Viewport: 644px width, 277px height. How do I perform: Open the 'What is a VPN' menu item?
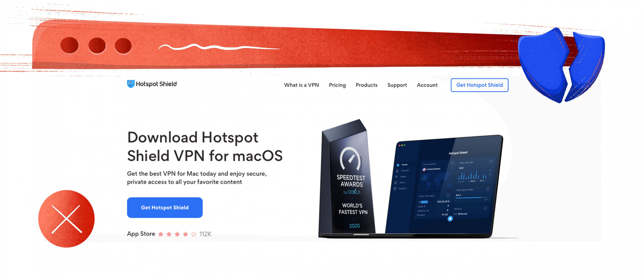click(x=301, y=85)
